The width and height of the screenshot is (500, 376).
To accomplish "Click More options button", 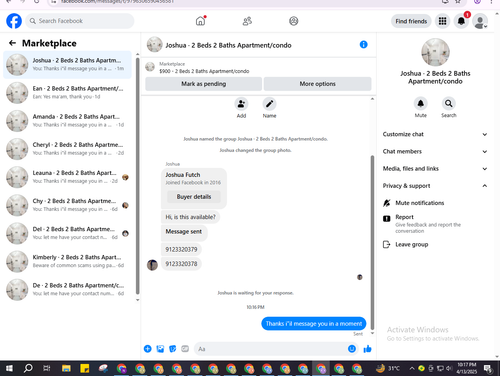I will point(317,84).
